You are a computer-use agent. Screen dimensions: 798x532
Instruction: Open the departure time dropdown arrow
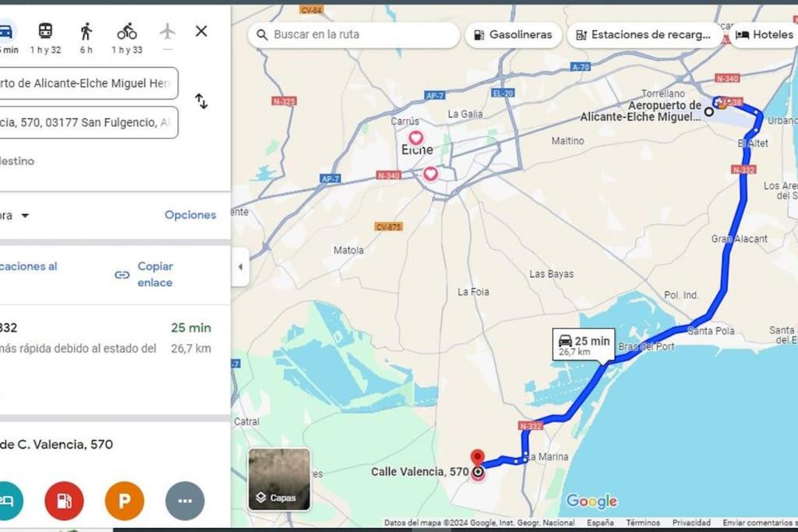click(x=25, y=216)
